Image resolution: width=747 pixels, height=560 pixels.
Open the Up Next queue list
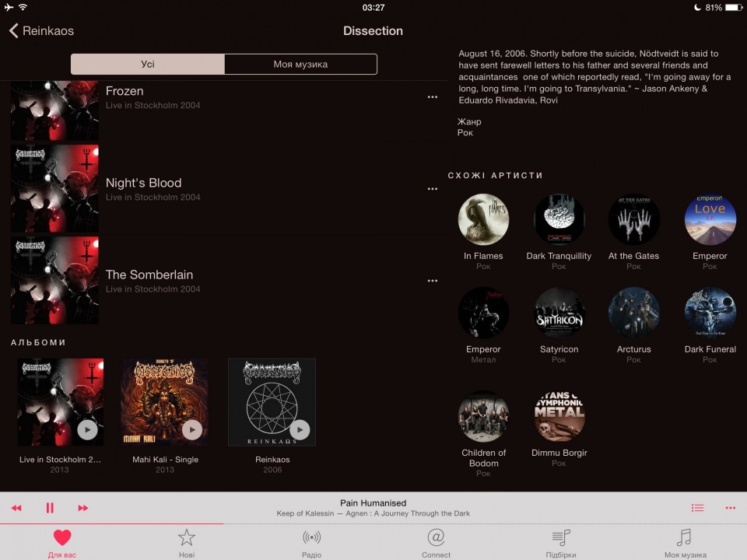[697, 508]
